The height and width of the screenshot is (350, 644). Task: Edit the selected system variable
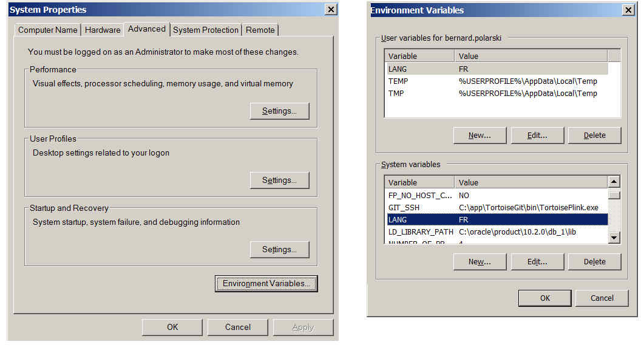537,262
